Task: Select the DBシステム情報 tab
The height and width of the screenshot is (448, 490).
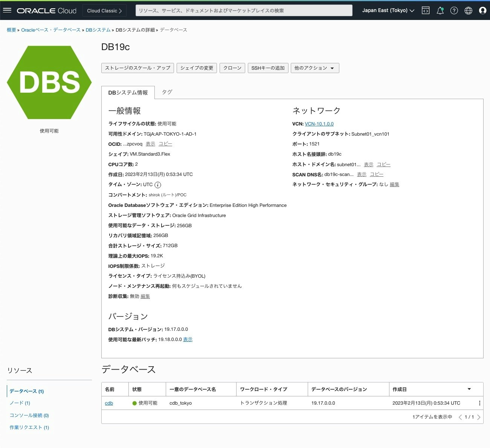Action: point(128,92)
